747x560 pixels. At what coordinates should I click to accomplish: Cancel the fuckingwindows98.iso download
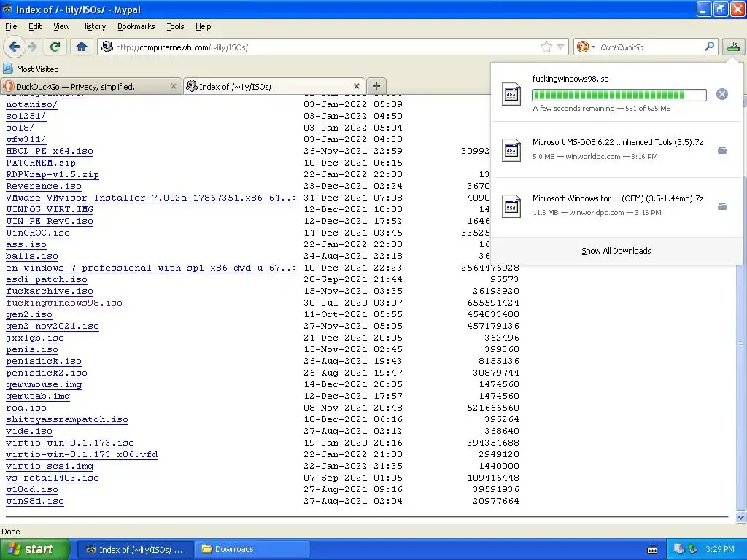pyautogui.click(x=721, y=94)
